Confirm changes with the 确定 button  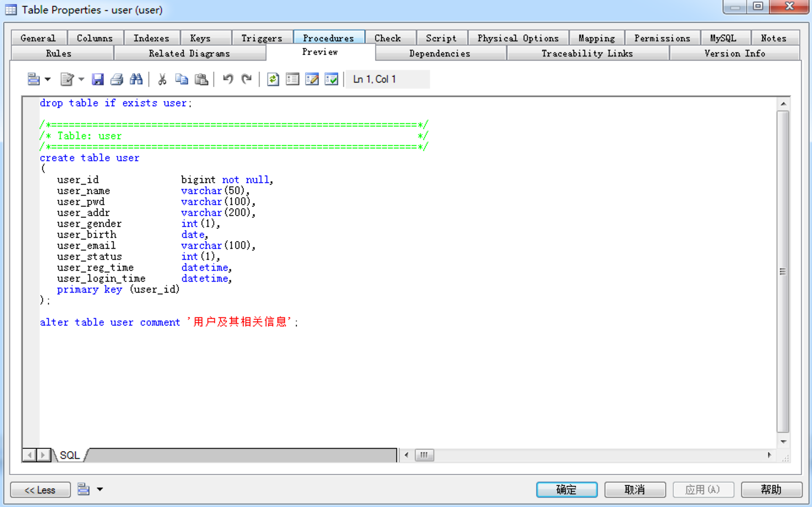coord(567,489)
